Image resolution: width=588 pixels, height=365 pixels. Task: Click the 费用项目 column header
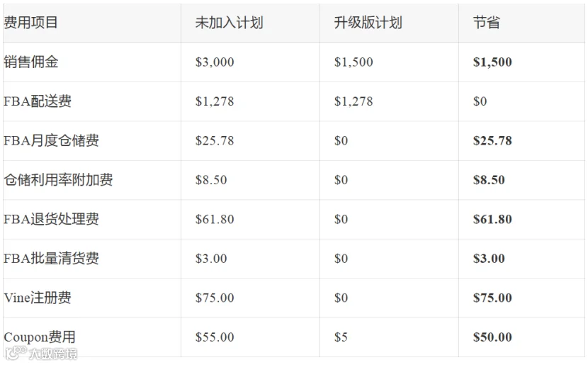point(30,23)
